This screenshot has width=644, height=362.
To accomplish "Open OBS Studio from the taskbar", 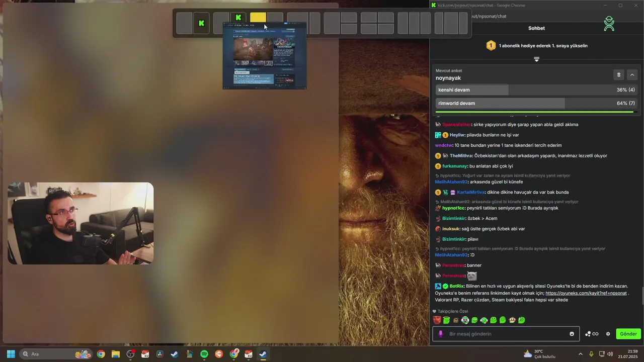I will (x=130, y=354).
